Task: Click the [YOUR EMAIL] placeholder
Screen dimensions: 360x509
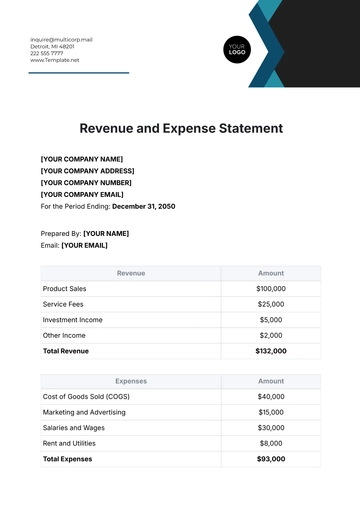Action: 84,245
